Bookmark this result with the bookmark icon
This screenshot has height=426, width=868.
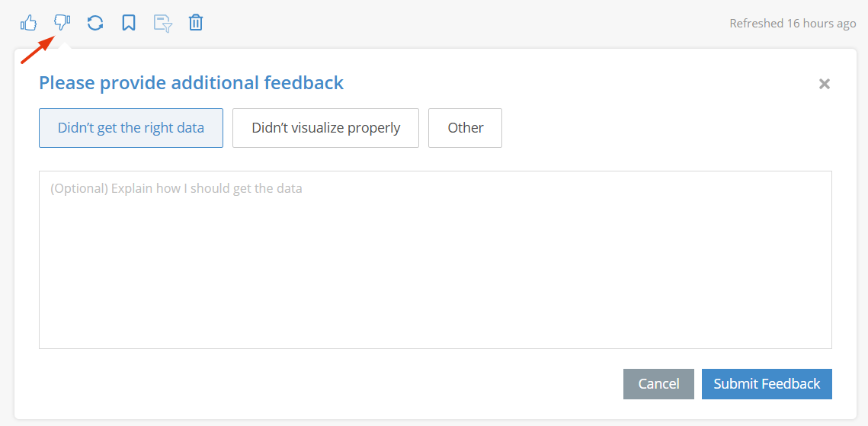tap(129, 23)
